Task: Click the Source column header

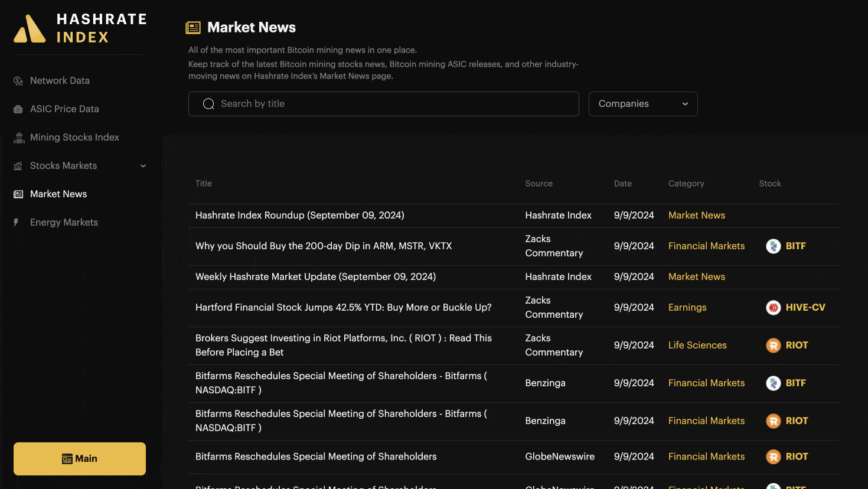Action: (x=539, y=184)
